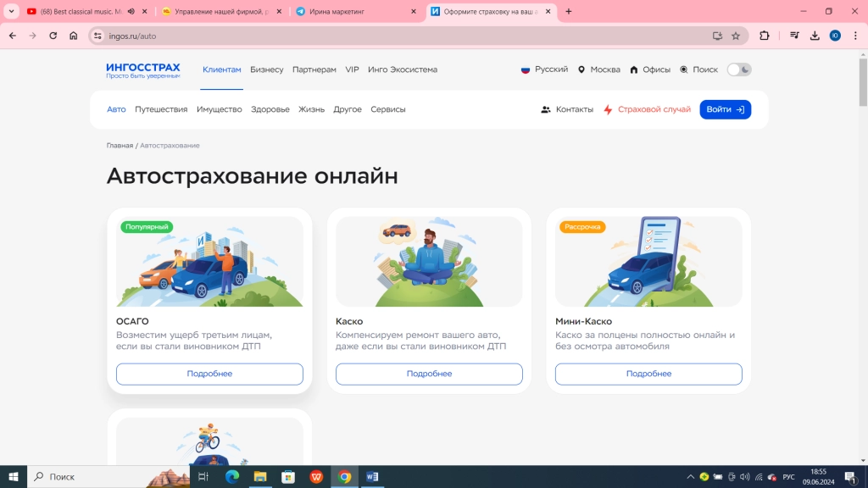This screenshot has height=488, width=868.
Task: Open the Здоровье menu
Action: click(x=270, y=109)
